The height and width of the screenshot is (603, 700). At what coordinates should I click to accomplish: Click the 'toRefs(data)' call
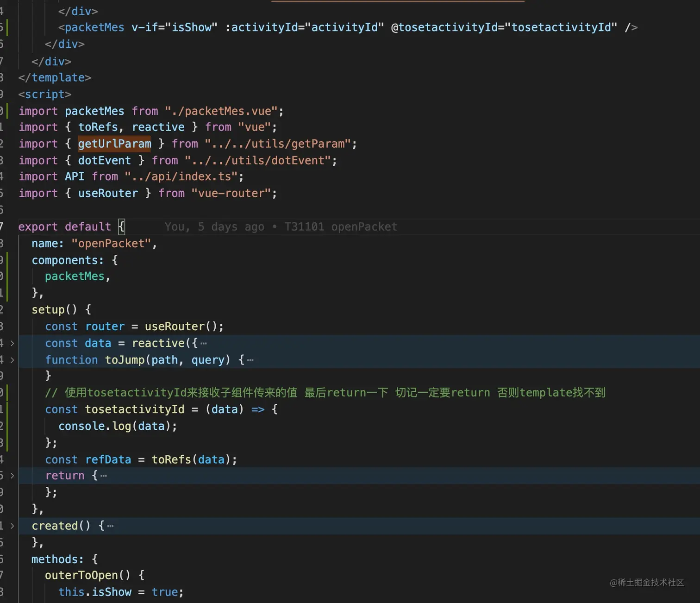(x=191, y=459)
